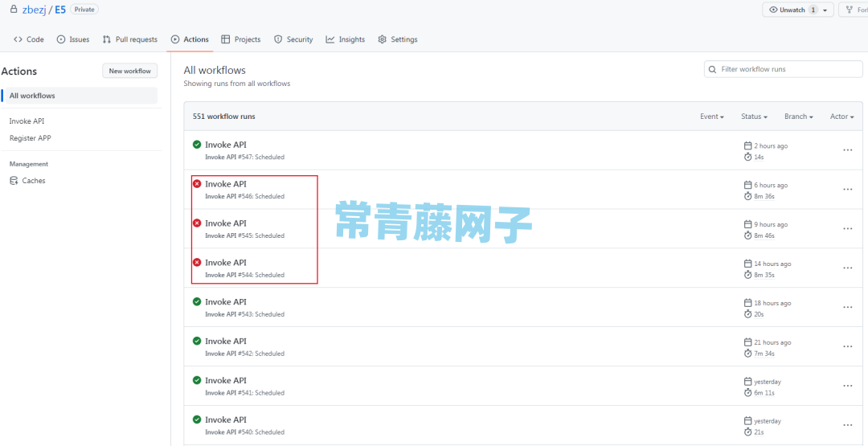Click the Caches database icon

click(x=14, y=180)
